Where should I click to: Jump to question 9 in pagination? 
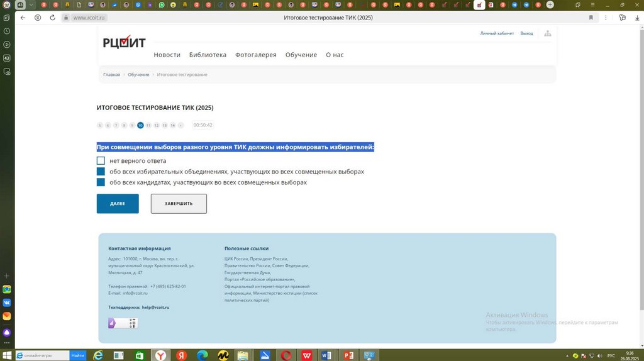[x=132, y=125]
